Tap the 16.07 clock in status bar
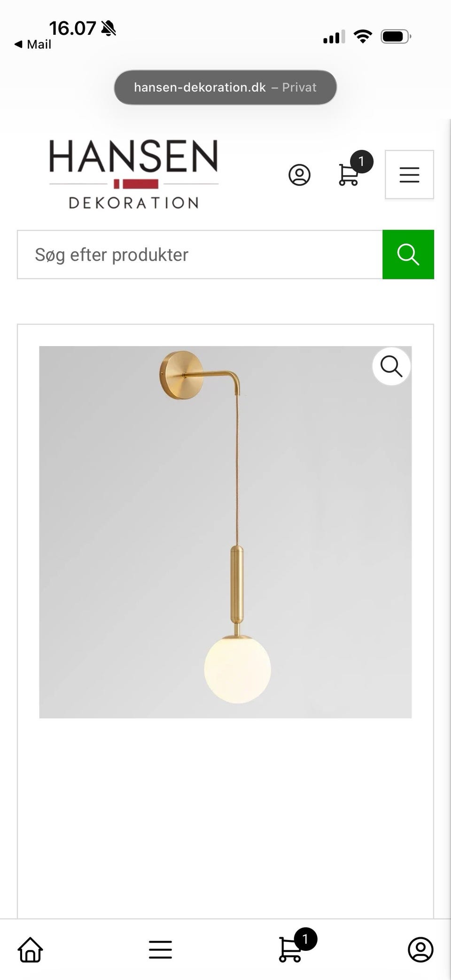This screenshot has width=451, height=980. [x=72, y=28]
